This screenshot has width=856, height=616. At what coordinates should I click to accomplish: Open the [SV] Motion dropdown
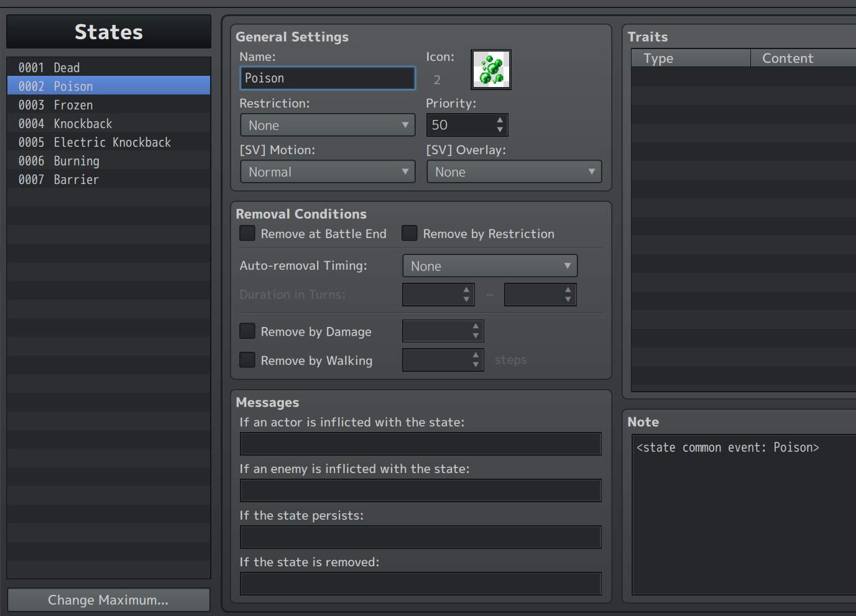328,172
